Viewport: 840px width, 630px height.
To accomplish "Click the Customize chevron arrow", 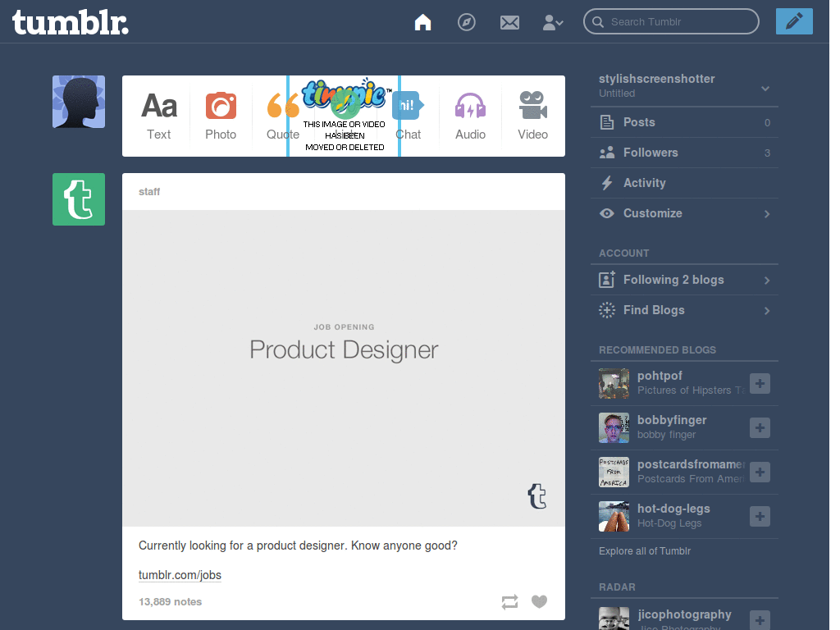I will click(x=767, y=214).
